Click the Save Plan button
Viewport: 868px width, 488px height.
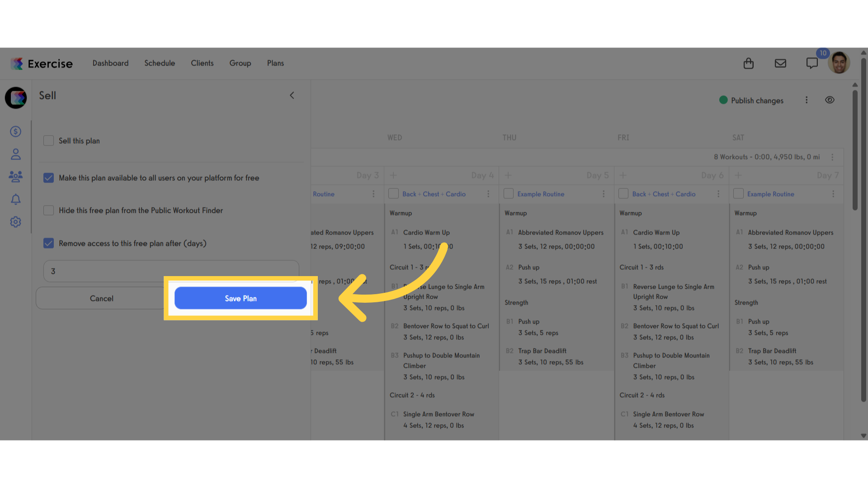click(x=241, y=298)
